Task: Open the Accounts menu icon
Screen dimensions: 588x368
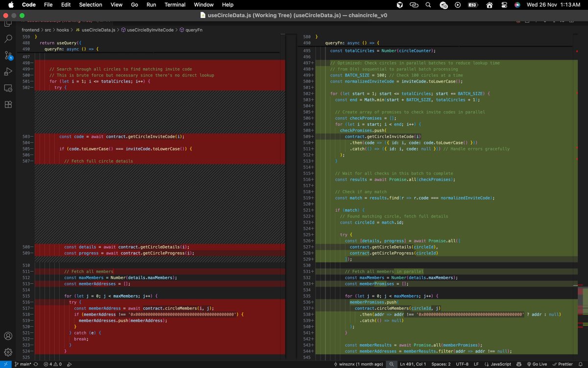Action: point(8,336)
